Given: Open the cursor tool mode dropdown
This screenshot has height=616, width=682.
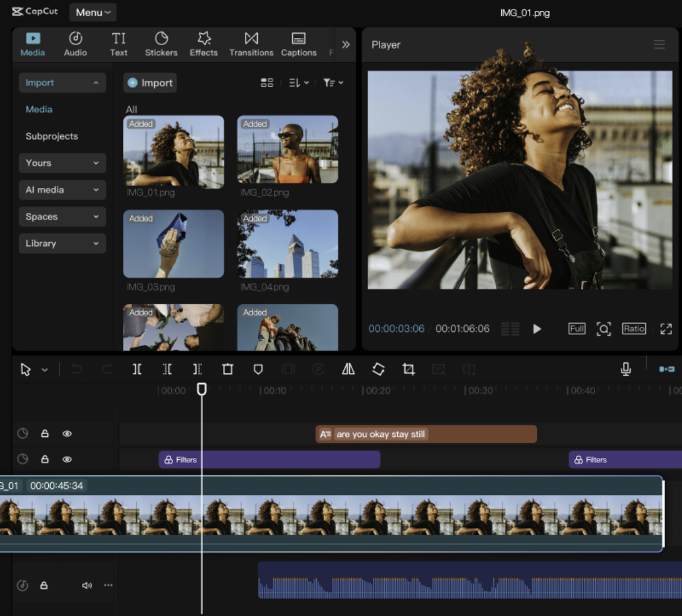Looking at the screenshot, I should click(x=45, y=370).
